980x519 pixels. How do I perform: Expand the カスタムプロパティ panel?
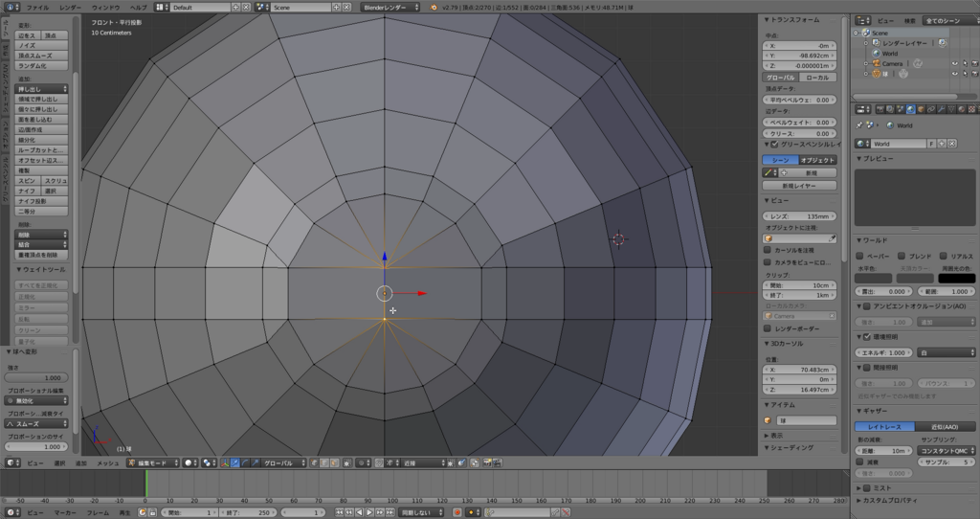click(887, 500)
